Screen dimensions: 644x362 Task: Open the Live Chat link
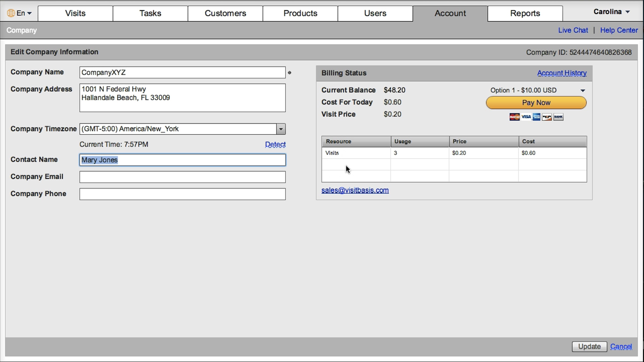point(573,30)
